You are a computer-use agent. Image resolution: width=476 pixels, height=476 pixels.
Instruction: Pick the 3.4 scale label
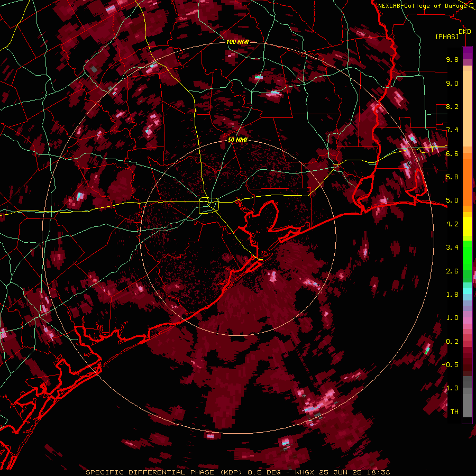(x=452, y=248)
